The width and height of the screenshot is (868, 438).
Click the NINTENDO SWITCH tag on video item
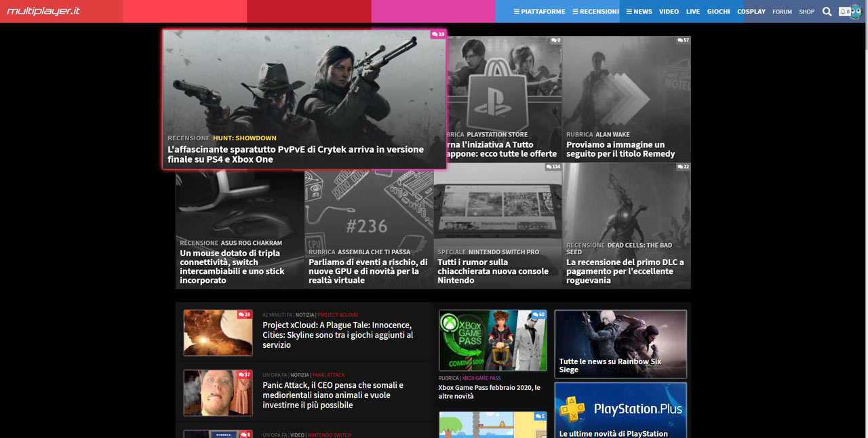(x=330, y=435)
